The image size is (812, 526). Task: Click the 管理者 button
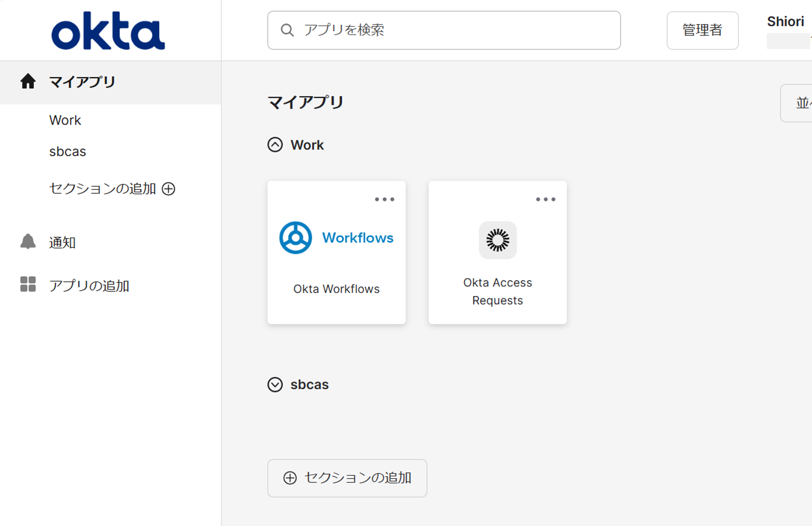coord(702,30)
